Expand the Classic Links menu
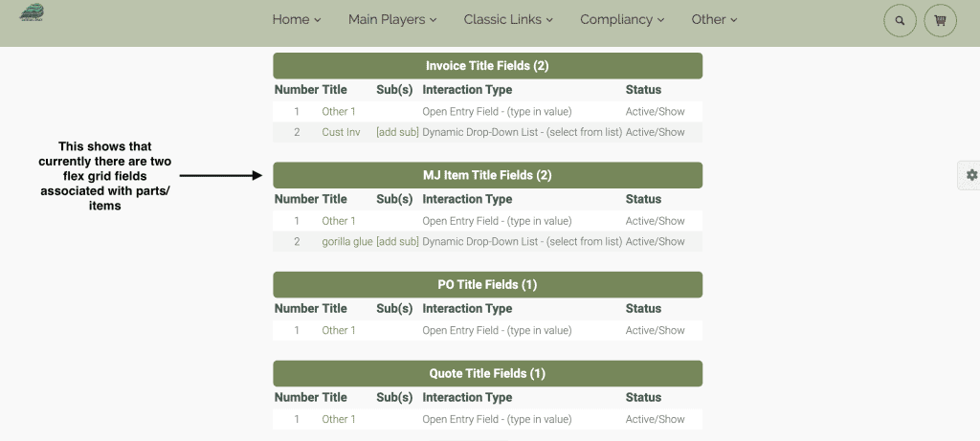 click(508, 19)
